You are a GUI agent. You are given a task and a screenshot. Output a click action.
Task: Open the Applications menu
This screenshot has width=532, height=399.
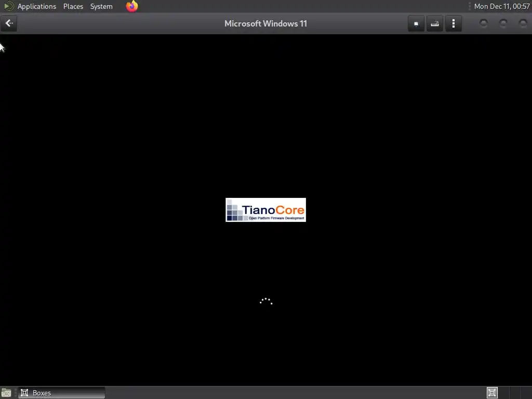tap(37, 6)
